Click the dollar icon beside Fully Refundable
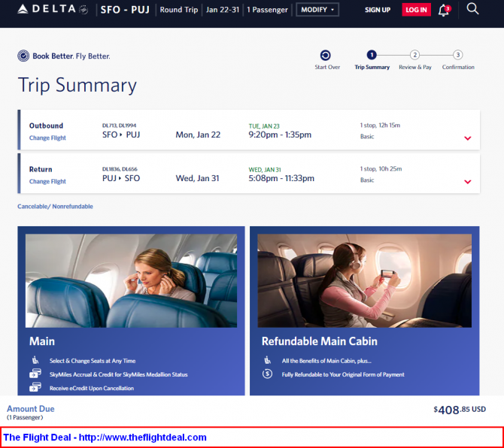 (268, 374)
